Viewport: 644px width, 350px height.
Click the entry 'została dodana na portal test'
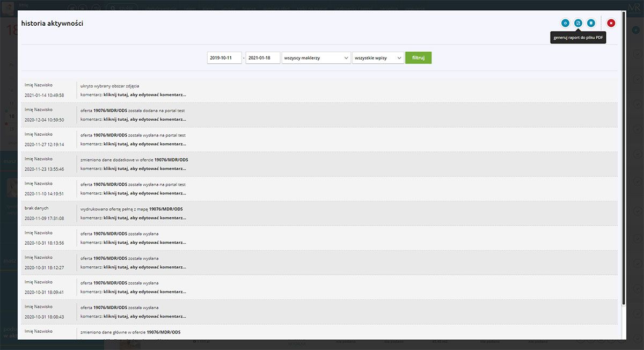point(157,111)
